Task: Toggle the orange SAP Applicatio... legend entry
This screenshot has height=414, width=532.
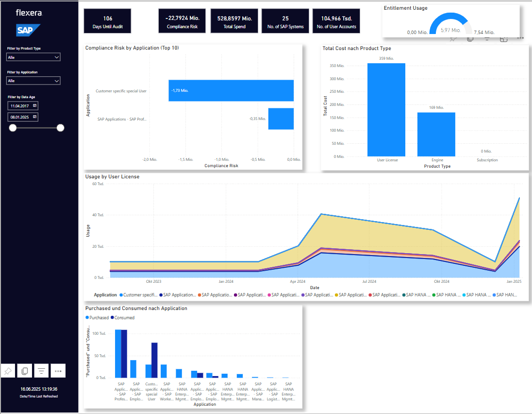Action: coord(215,295)
